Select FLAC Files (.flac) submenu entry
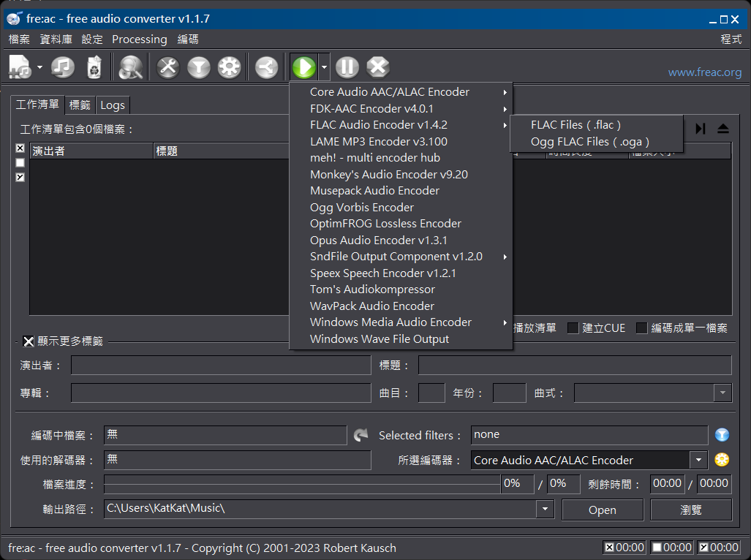Screen dimensions: 751x560 575,125
